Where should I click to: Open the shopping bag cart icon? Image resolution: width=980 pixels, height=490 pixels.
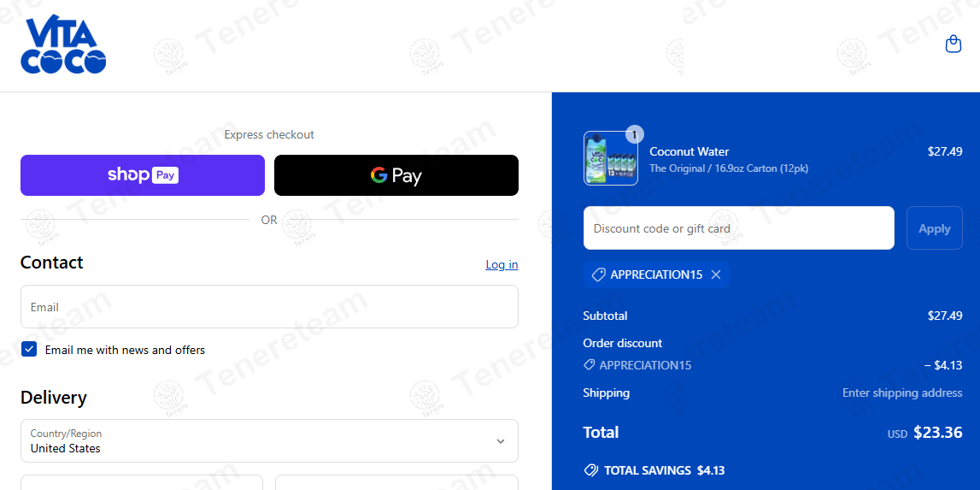pos(954,44)
